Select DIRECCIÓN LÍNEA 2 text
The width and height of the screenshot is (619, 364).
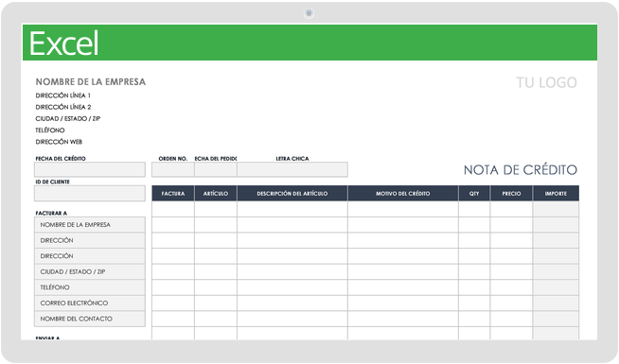tap(63, 107)
